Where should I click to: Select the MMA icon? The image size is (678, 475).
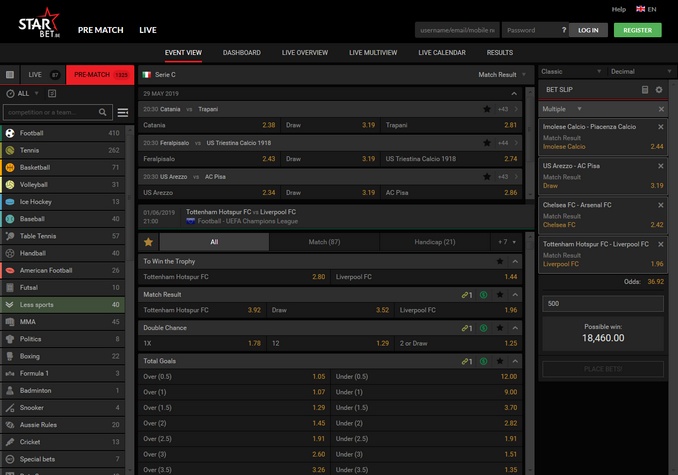[x=10, y=322]
